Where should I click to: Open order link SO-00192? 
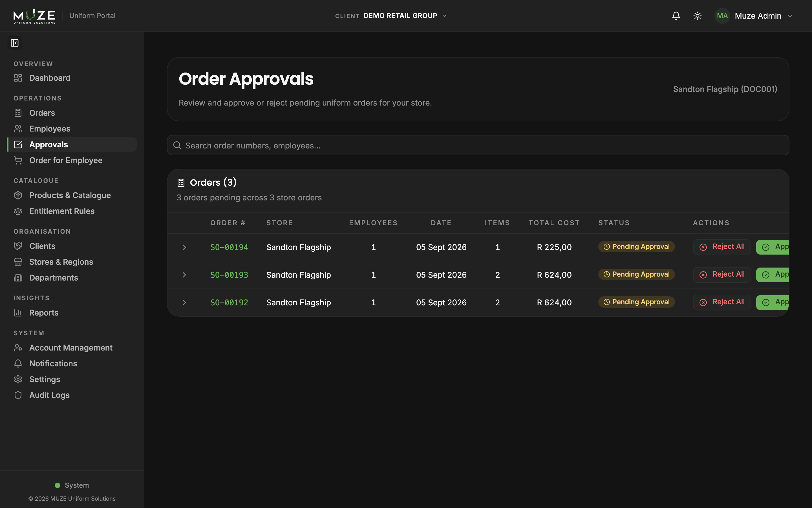[229, 302]
